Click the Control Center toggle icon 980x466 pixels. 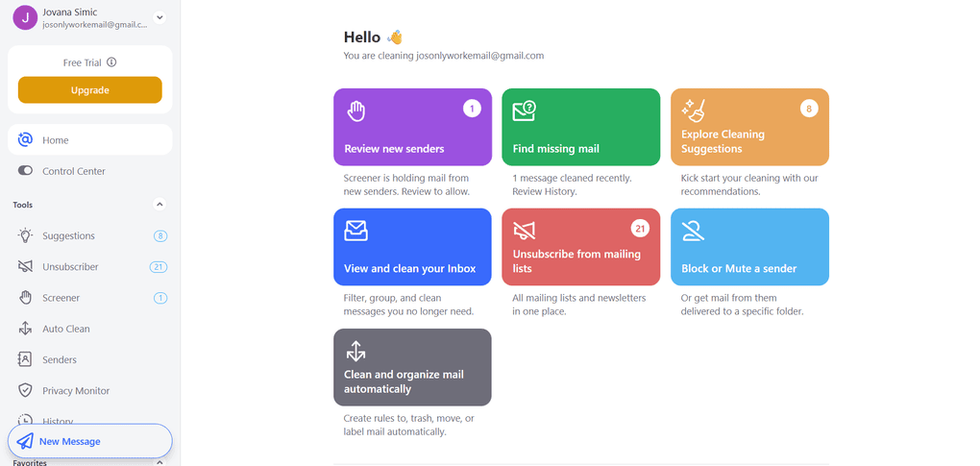(25, 170)
